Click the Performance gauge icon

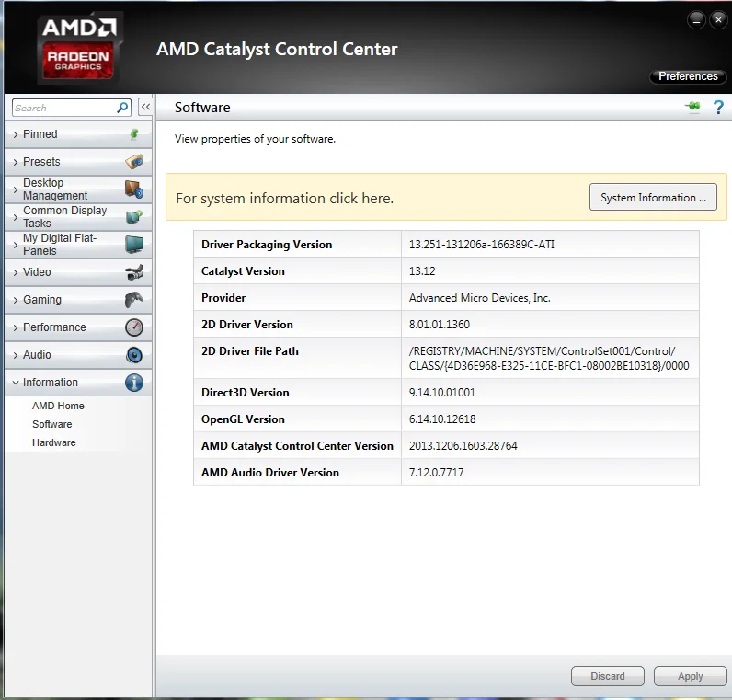134,327
